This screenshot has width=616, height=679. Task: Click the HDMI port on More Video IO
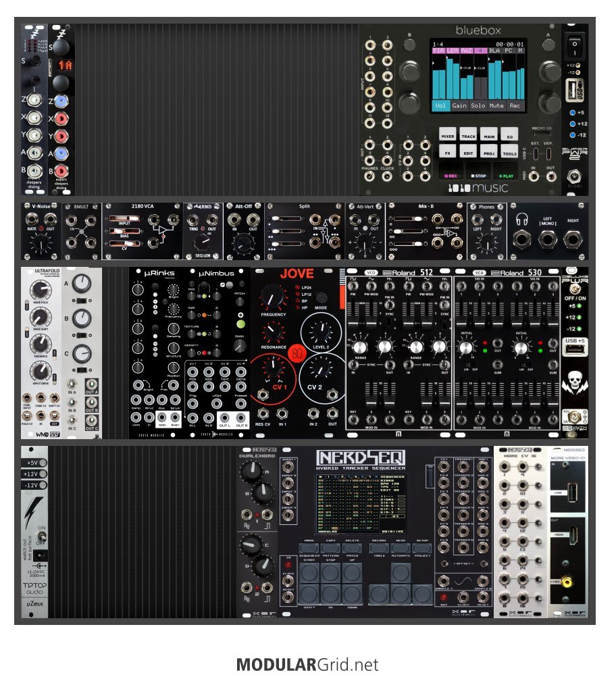[x=572, y=535]
